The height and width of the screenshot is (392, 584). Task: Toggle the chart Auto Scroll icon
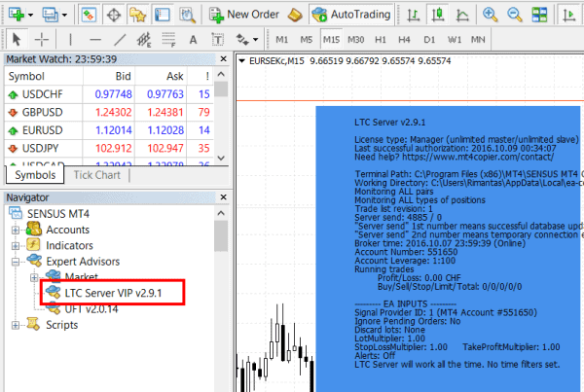[x=568, y=15]
